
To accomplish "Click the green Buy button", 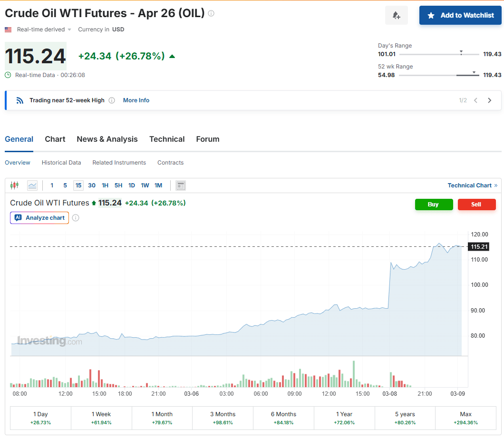I will coord(434,205).
